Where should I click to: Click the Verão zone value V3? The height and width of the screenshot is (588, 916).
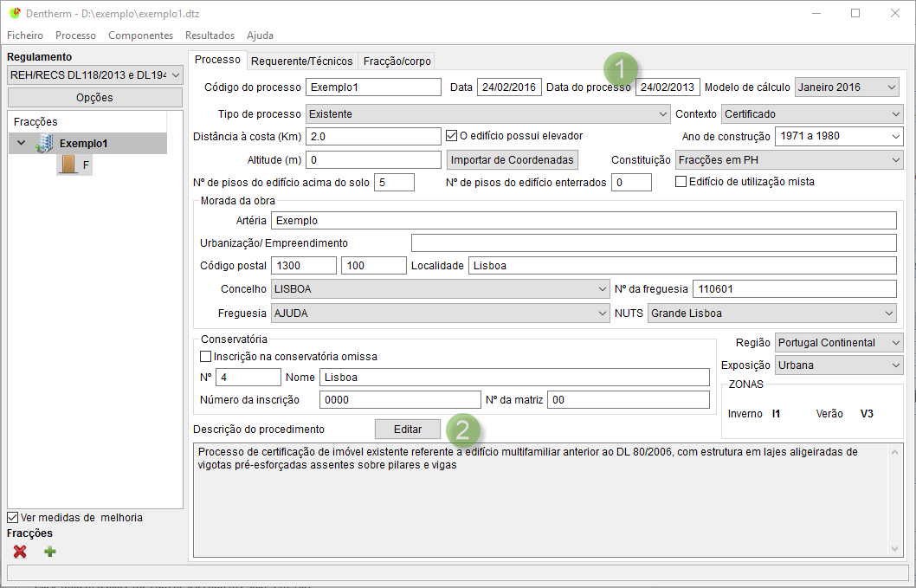click(867, 414)
